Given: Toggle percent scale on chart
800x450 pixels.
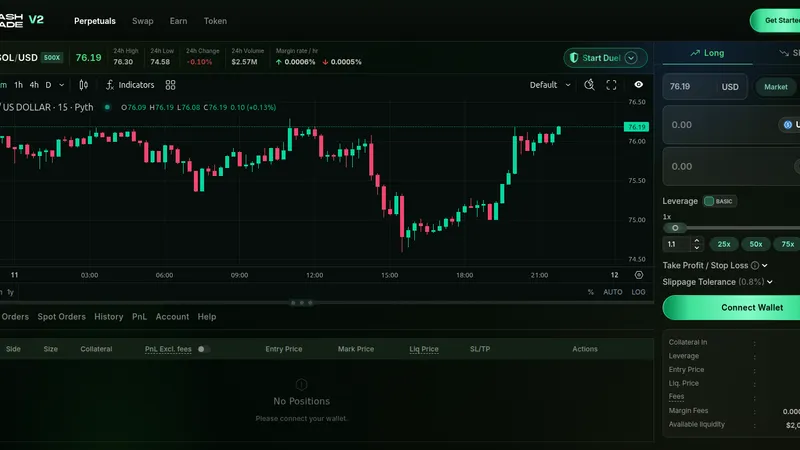Looking at the screenshot, I should pos(590,292).
